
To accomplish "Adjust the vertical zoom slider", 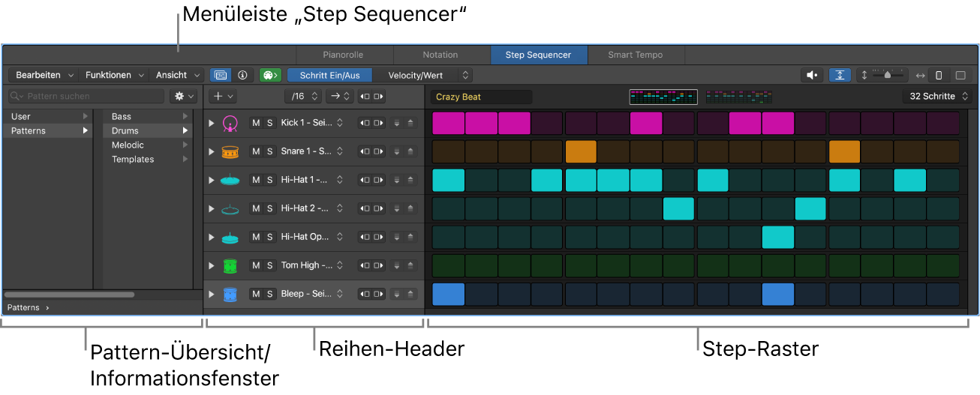I will pos(889,75).
